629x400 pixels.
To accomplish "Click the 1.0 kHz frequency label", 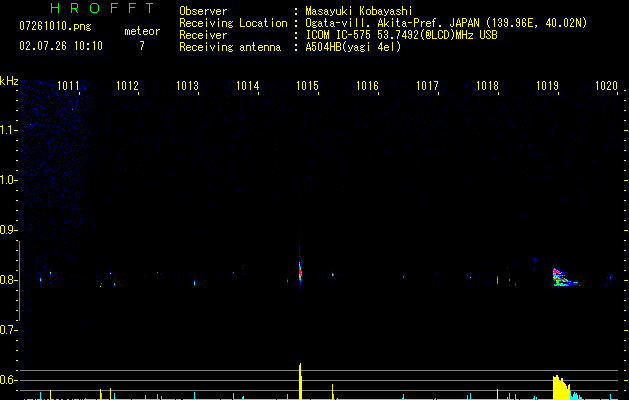I will click(8, 180).
